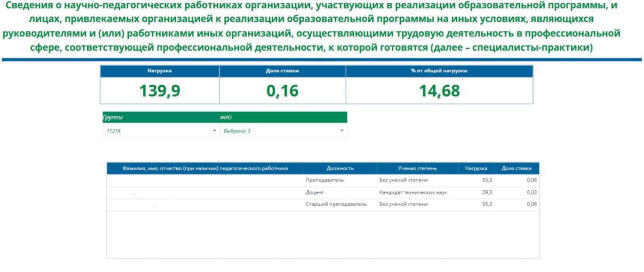Click the Фамилия, имя, отчество column header
The image size is (644, 272).
tap(205, 168)
